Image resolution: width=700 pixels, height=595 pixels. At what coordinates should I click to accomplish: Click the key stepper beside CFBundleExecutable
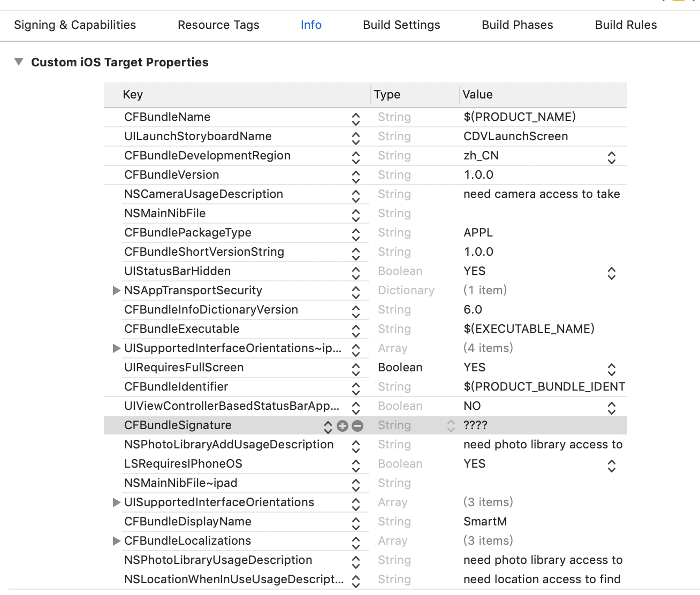point(355,329)
